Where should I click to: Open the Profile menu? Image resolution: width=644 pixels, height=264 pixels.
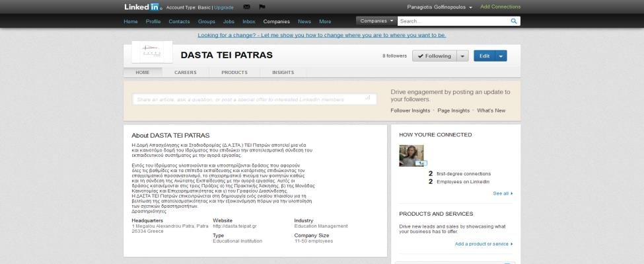pyautogui.click(x=153, y=21)
